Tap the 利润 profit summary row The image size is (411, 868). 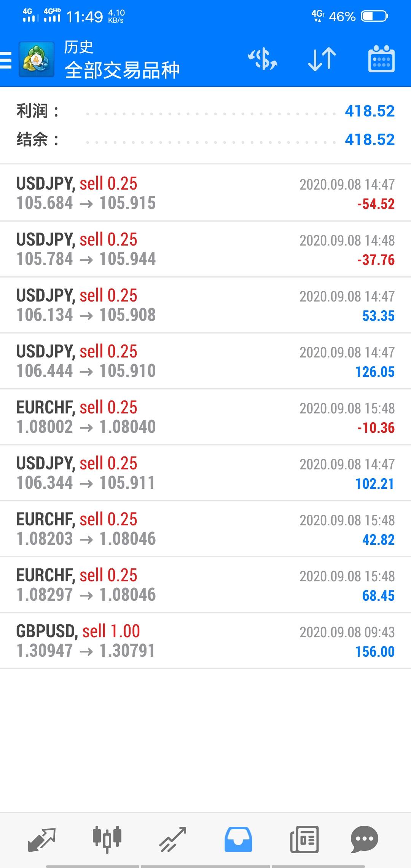tap(205, 111)
